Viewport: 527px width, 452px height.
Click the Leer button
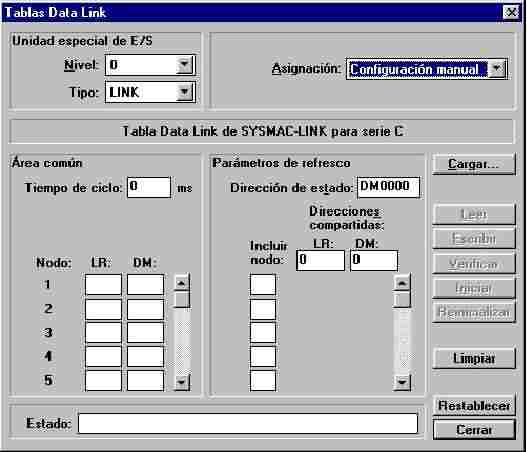point(474,214)
